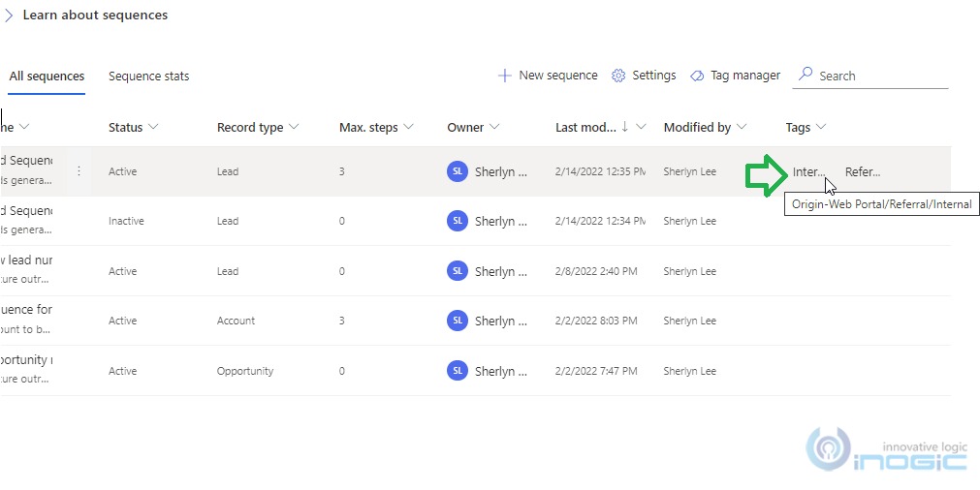The height and width of the screenshot is (490, 980).
Task: Sort by the Last modified column header
Action: coord(585,127)
